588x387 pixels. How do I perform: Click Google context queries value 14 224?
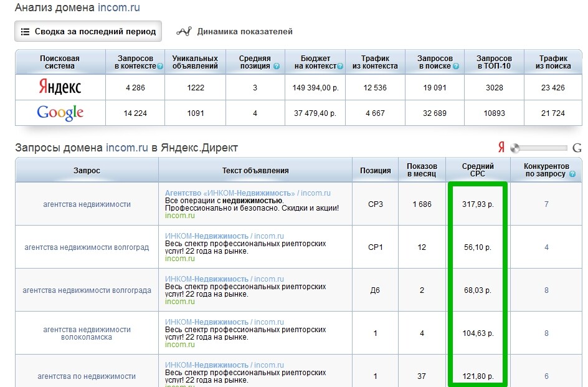coord(135,113)
